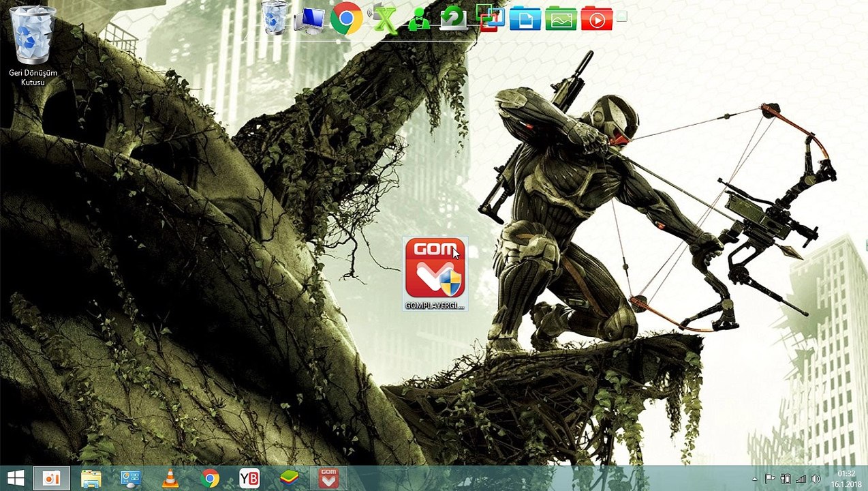Launch VLC media player from taskbar

click(170, 479)
